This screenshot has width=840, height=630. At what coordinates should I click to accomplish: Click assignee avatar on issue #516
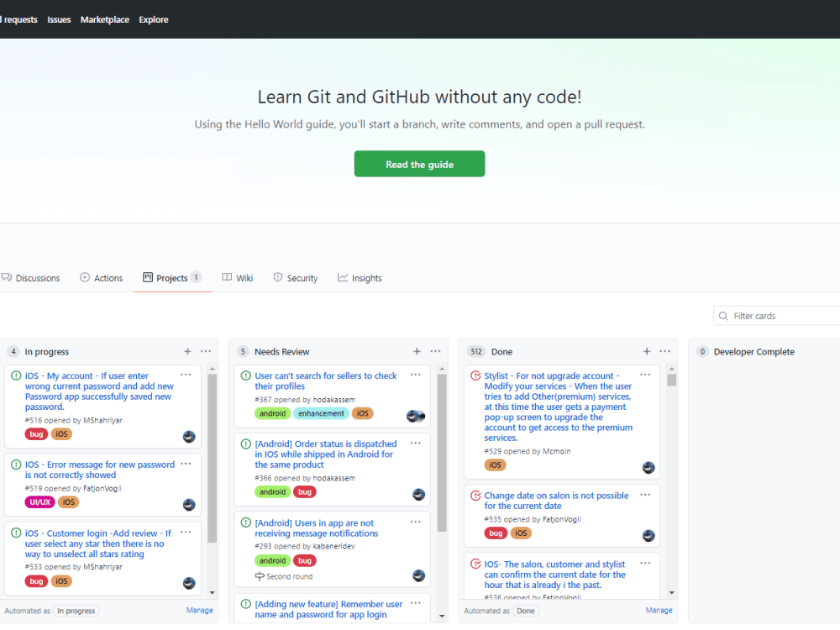pyautogui.click(x=189, y=437)
